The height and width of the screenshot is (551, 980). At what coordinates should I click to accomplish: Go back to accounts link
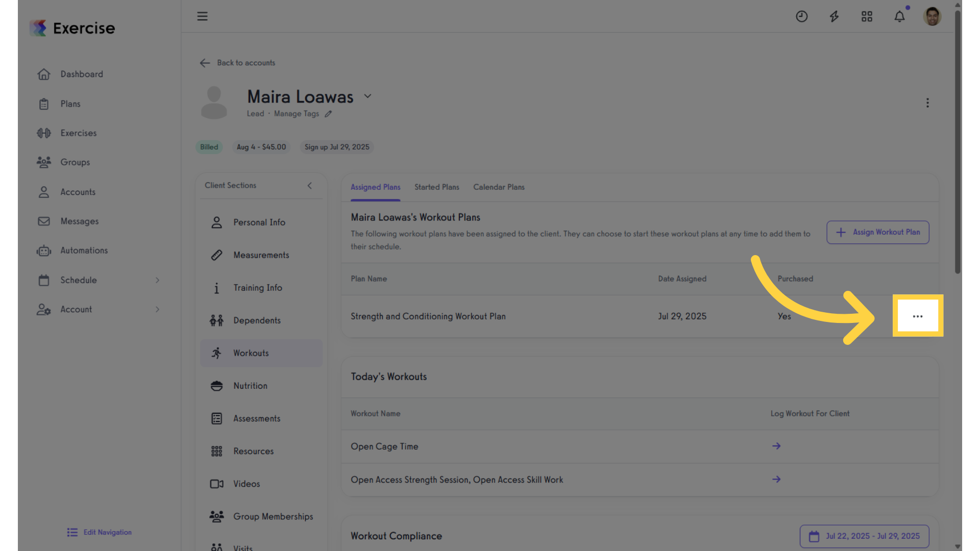(x=238, y=63)
